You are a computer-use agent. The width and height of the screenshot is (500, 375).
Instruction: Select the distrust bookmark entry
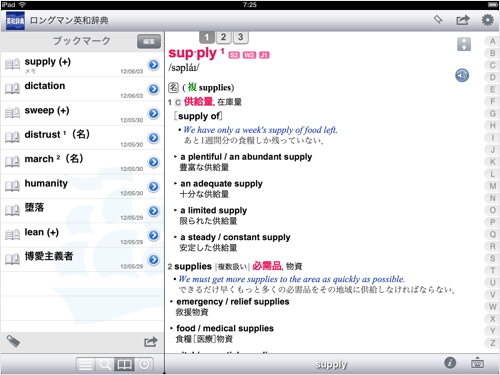[x=82, y=138]
